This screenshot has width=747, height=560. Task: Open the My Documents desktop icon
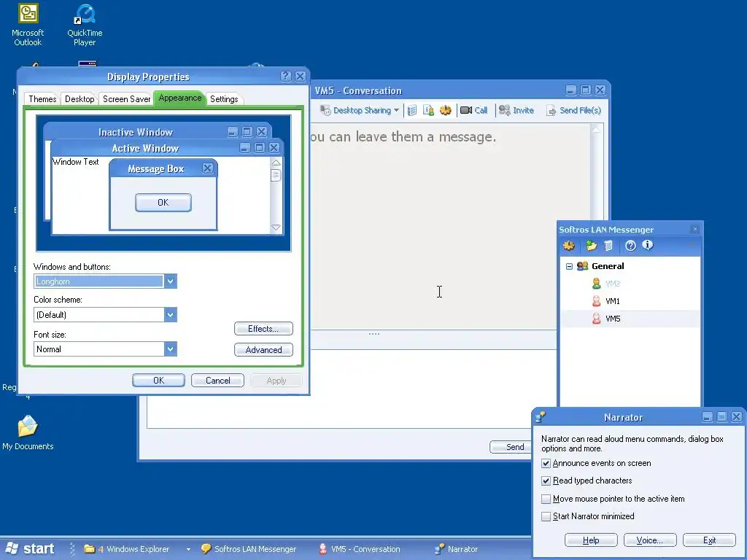28,432
